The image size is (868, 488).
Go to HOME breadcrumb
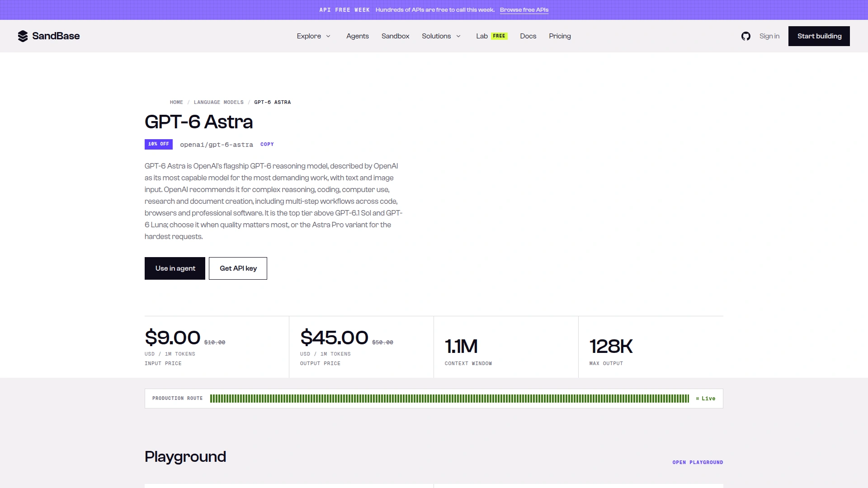coord(176,102)
